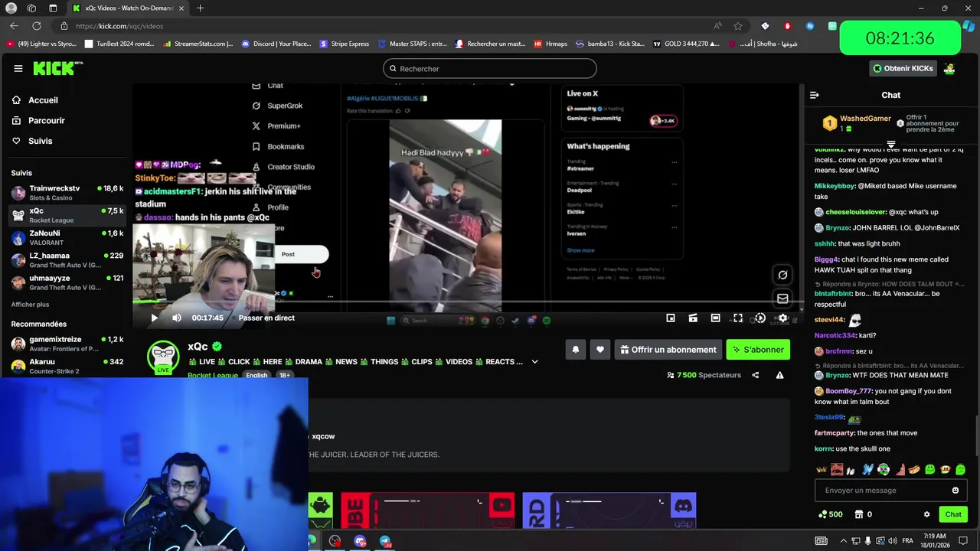The image size is (980, 551).
Task: Report the stream with warning icon
Action: coord(779,375)
